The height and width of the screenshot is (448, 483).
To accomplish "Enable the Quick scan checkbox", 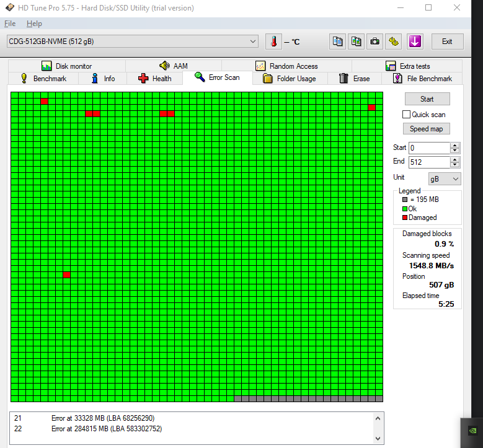I will (406, 115).
